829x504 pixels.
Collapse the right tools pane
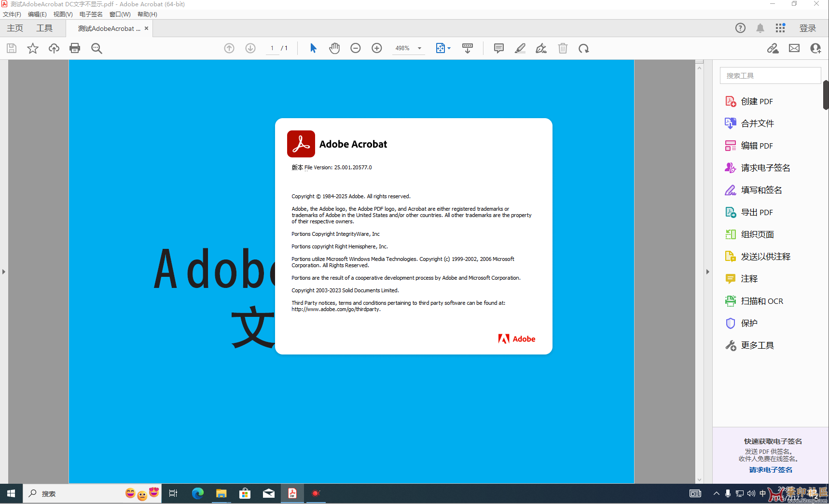click(x=708, y=272)
